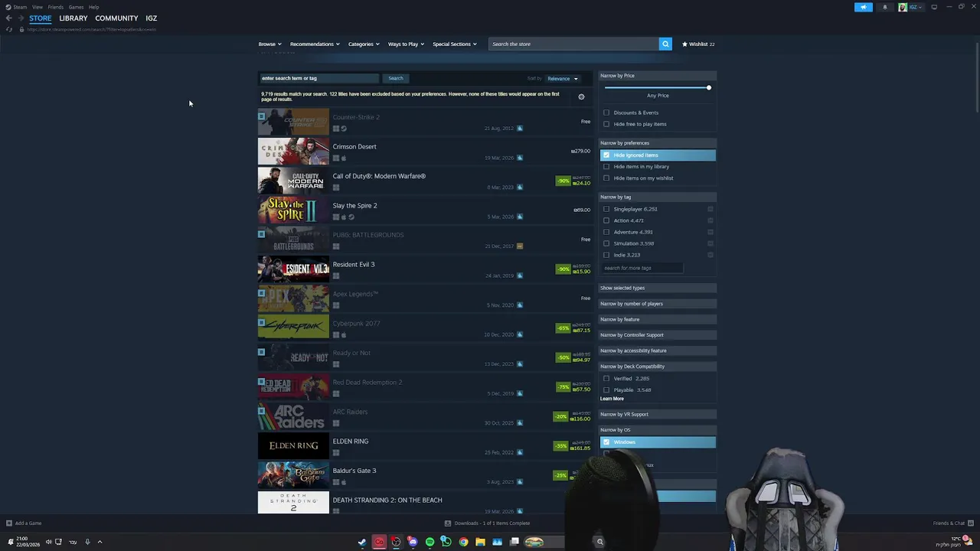The height and width of the screenshot is (551, 980).
Task: Click Learn More under Deck Compatibility
Action: click(612, 399)
